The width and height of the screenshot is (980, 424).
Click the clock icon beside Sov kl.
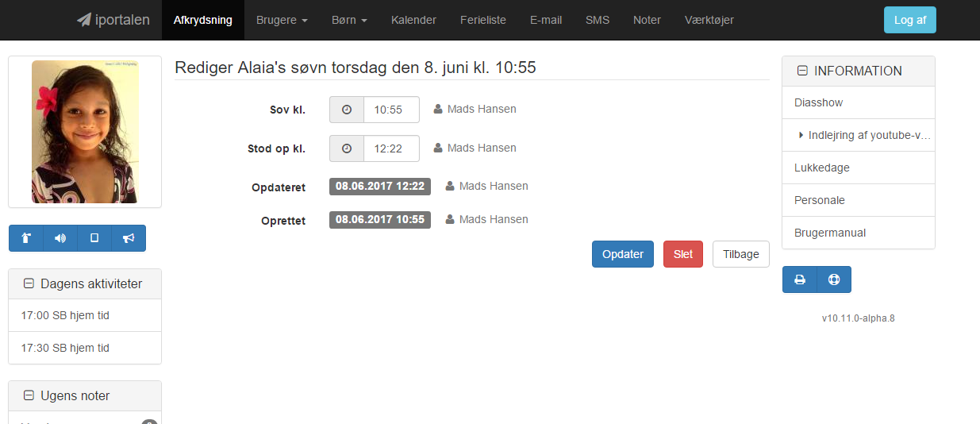pos(347,110)
